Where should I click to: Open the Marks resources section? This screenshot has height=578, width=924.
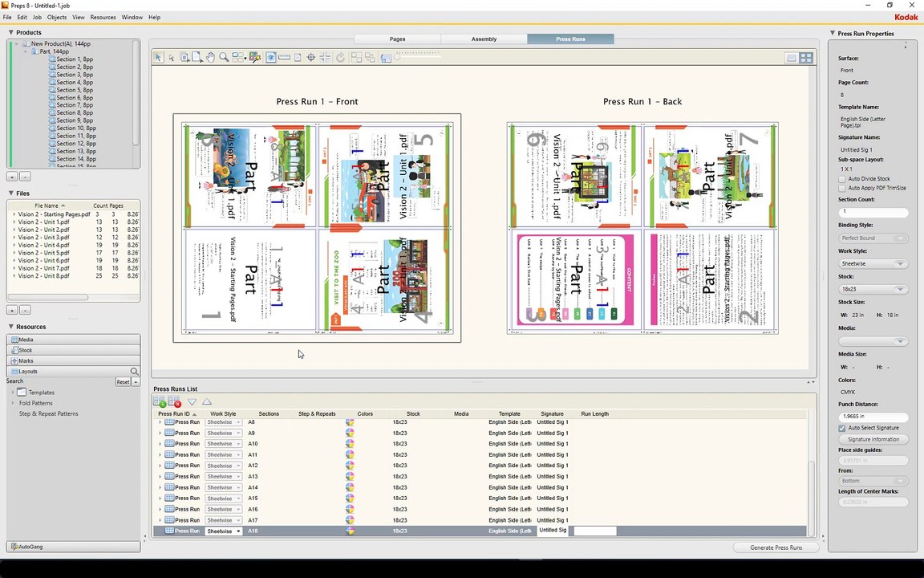tap(74, 361)
